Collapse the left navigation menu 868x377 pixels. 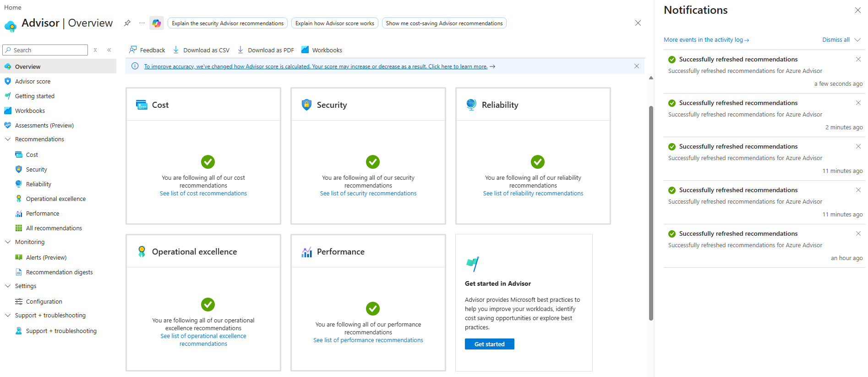(109, 50)
